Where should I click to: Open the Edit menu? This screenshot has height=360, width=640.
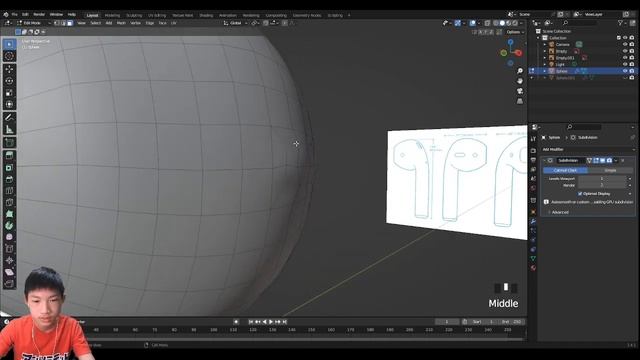pyautogui.click(x=25, y=15)
